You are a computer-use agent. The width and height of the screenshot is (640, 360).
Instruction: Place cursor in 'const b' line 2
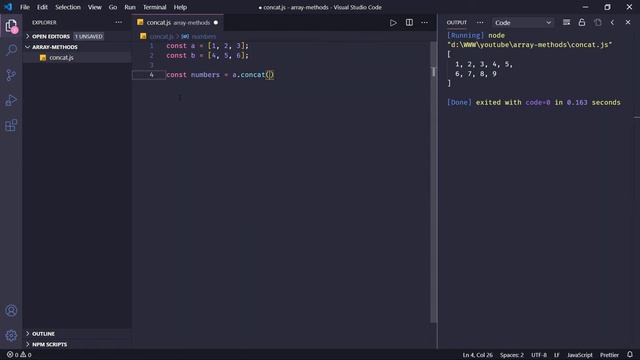(207, 56)
